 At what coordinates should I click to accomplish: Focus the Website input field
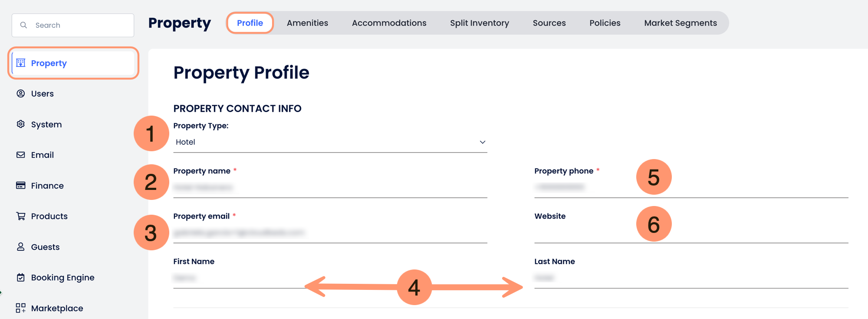point(691,233)
